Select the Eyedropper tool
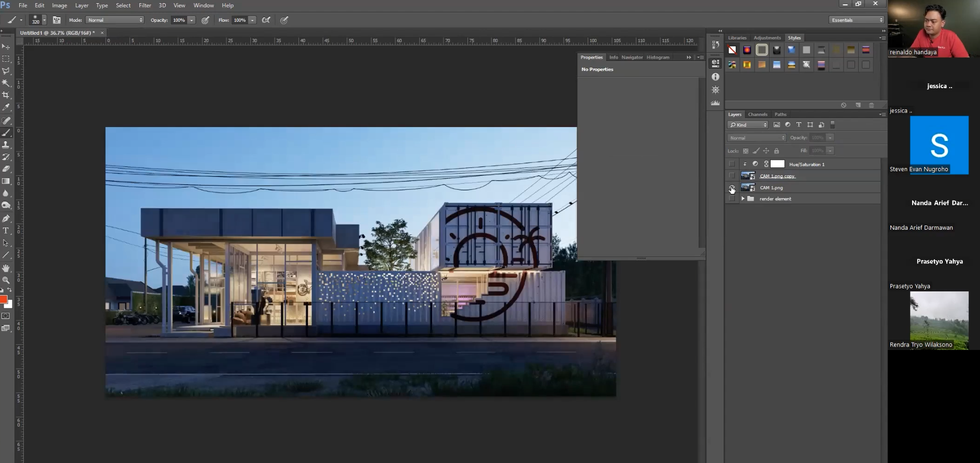Viewport: 980px width, 463px height. tap(6, 107)
